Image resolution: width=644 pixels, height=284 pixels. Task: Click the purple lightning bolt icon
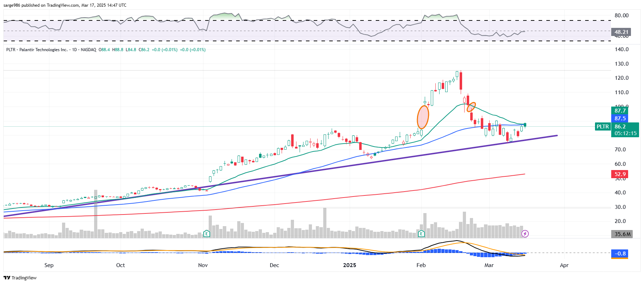525,234
